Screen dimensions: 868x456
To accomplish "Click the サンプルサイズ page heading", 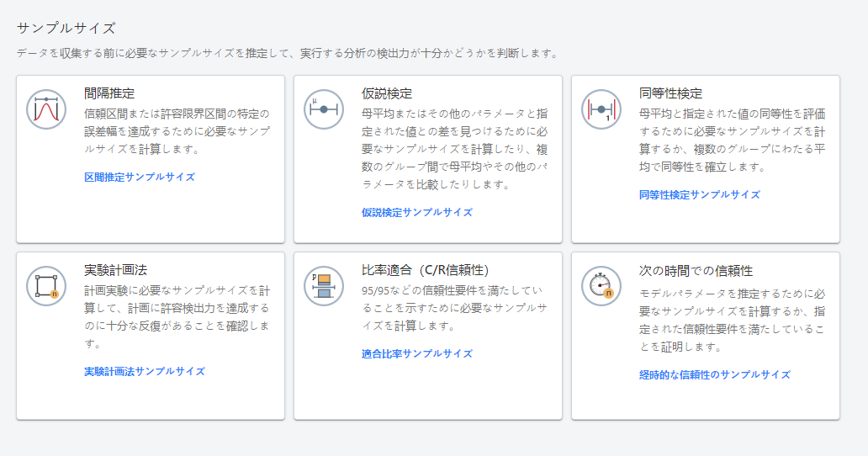I will tap(66, 29).
